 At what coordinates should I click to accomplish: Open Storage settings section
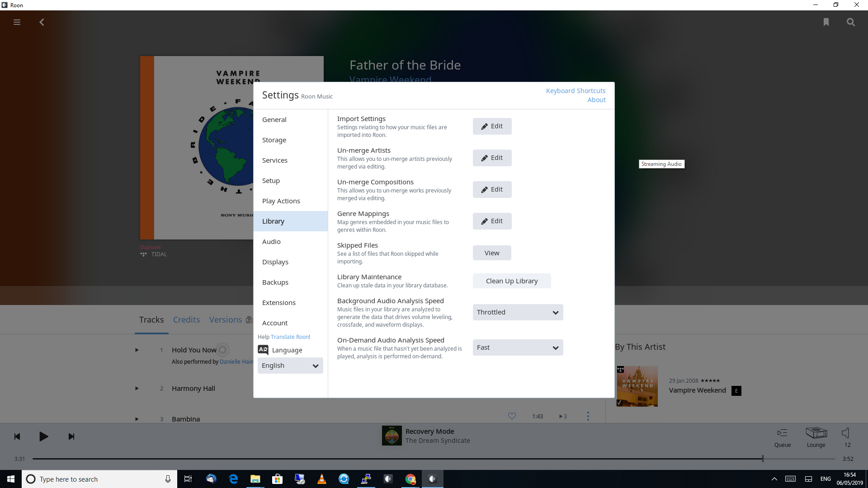click(x=290, y=140)
